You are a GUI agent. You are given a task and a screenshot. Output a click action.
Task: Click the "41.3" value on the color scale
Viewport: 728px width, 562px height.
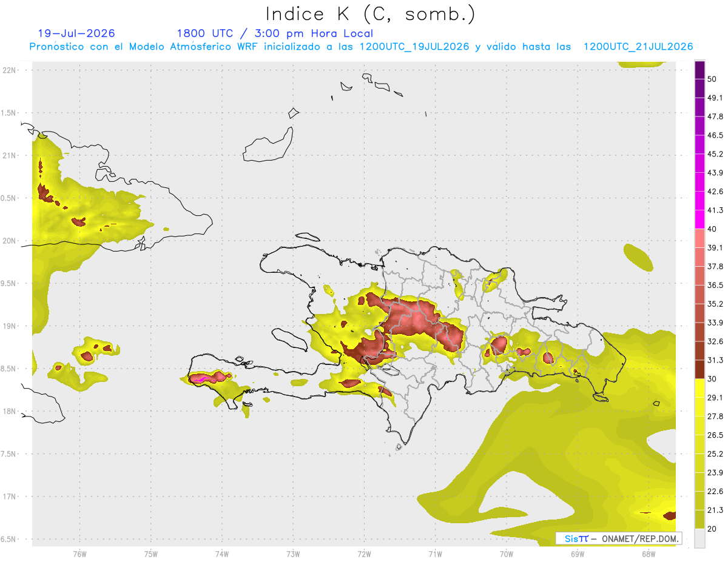[x=715, y=210]
